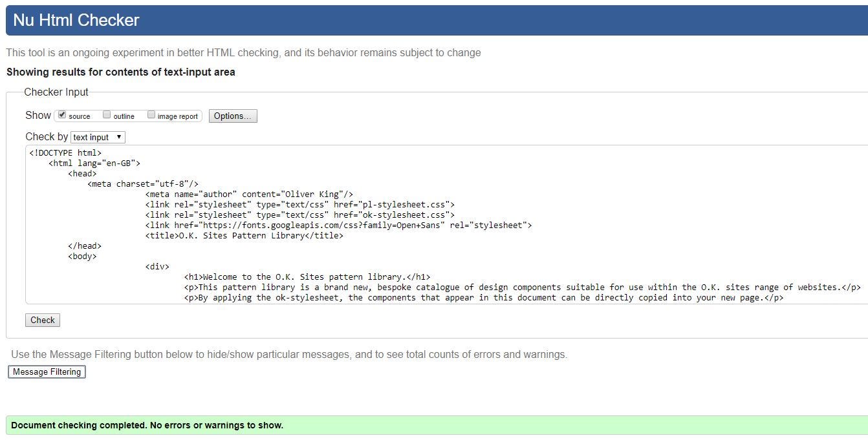Click the title tag line in source
This screenshot has height=440, width=868.
tap(244, 236)
